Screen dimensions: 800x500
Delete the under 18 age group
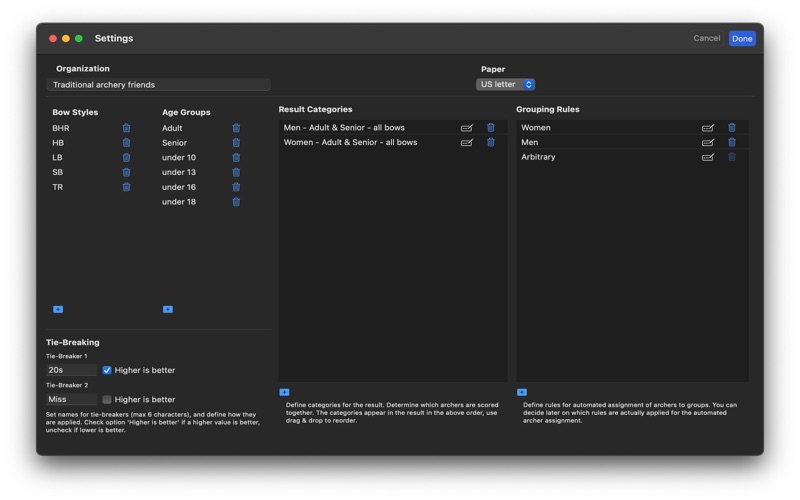click(236, 202)
